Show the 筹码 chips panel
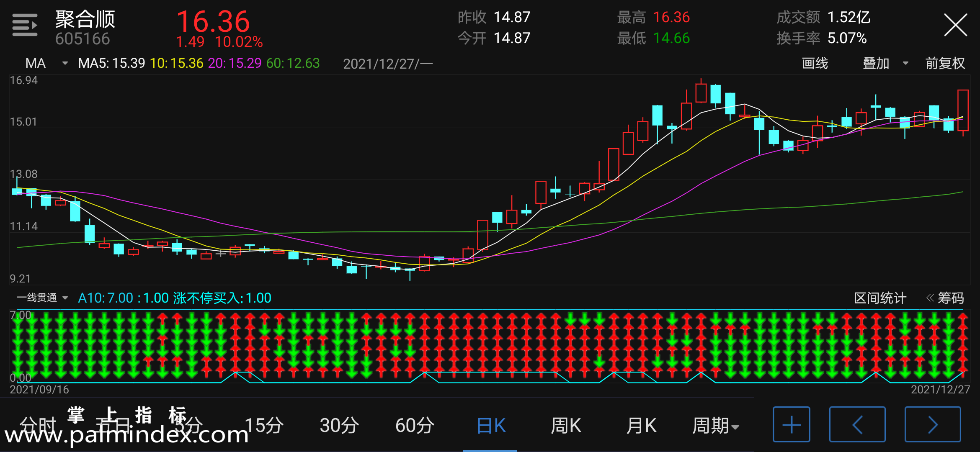980x452 pixels. [x=945, y=298]
